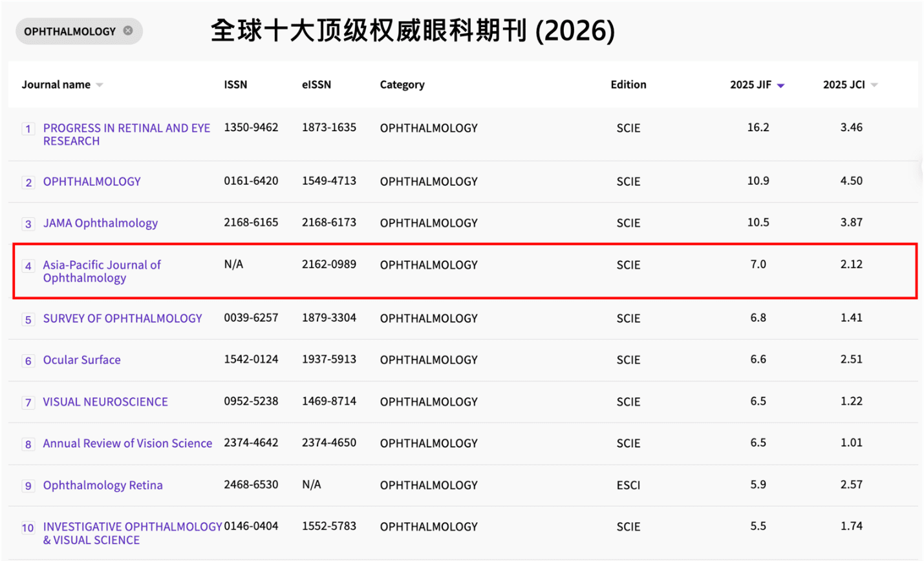The height and width of the screenshot is (561, 924).
Task: Select eISSN 1937-5913 cell
Action: [329, 359]
